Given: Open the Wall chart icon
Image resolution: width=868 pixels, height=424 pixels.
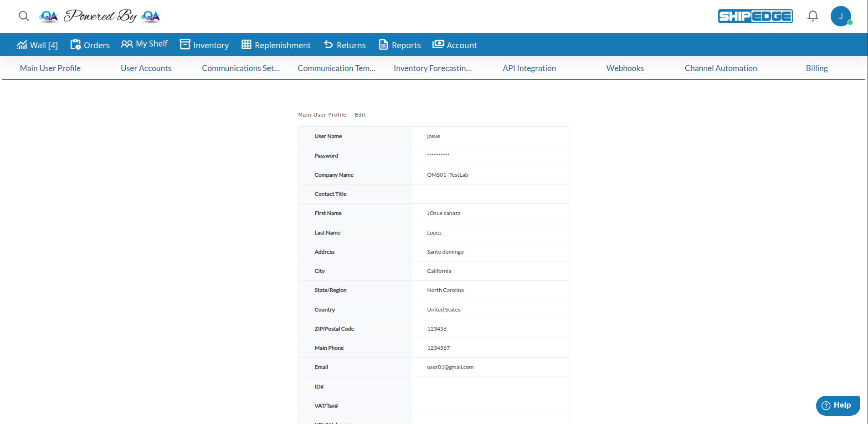Looking at the screenshot, I should [22, 45].
